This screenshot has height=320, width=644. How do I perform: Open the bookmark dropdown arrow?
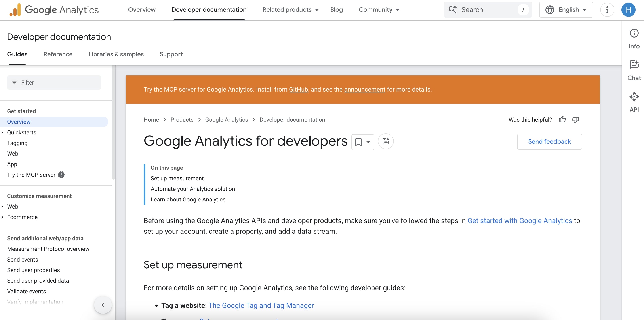point(368,142)
